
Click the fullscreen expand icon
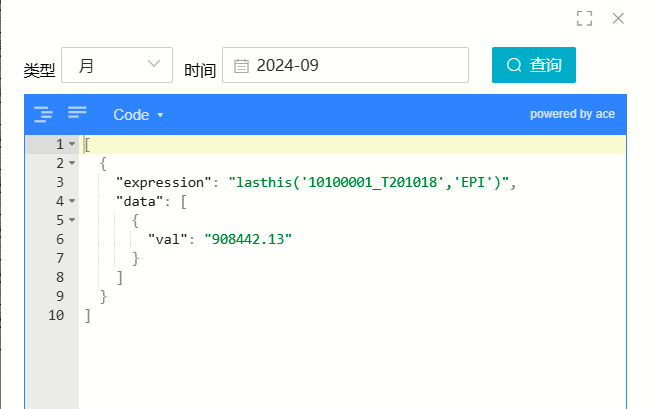(584, 18)
